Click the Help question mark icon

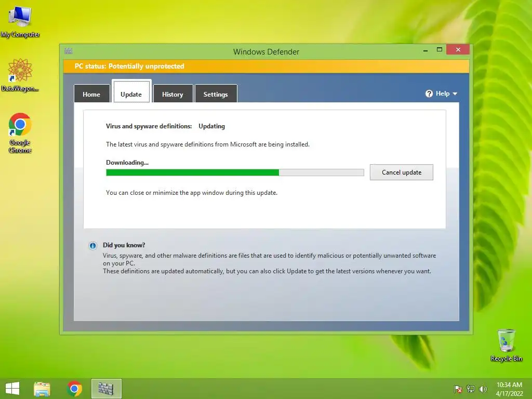click(429, 94)
